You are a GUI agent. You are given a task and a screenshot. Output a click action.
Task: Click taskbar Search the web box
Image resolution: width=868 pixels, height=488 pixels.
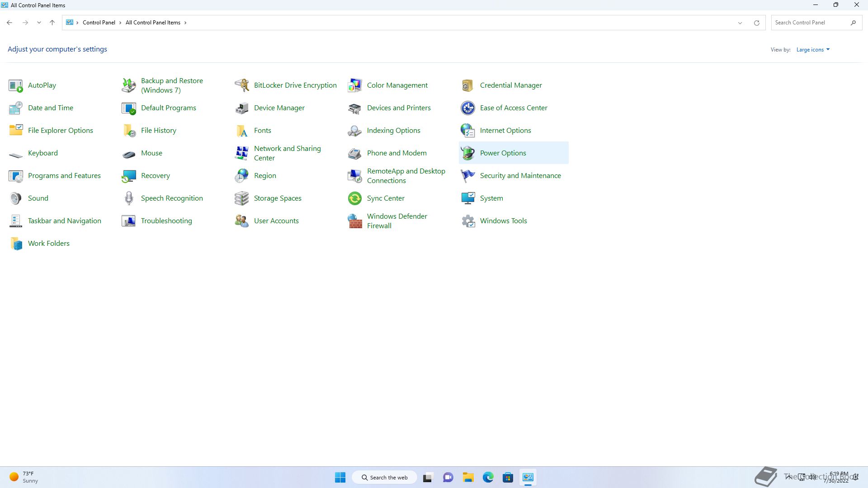[384, 477]
